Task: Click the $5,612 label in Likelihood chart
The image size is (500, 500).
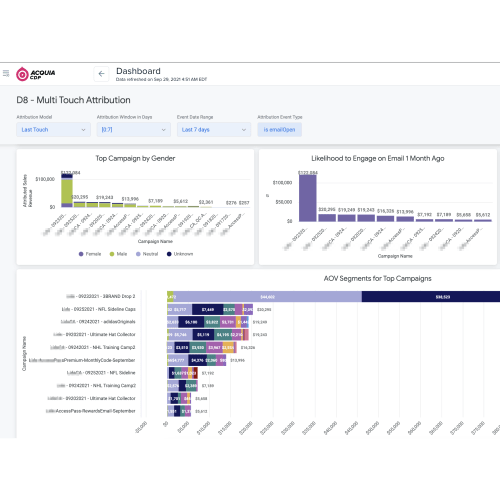Action: [483, 215]
